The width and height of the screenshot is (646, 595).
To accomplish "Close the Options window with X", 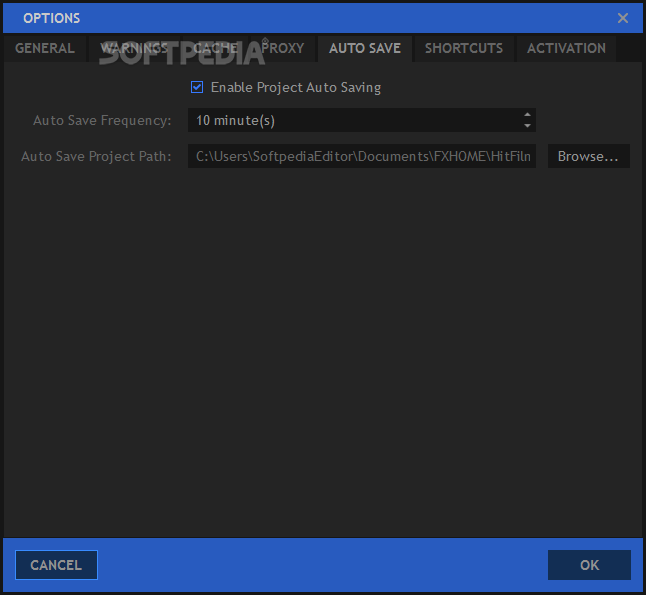I will [x=623, y=18].
